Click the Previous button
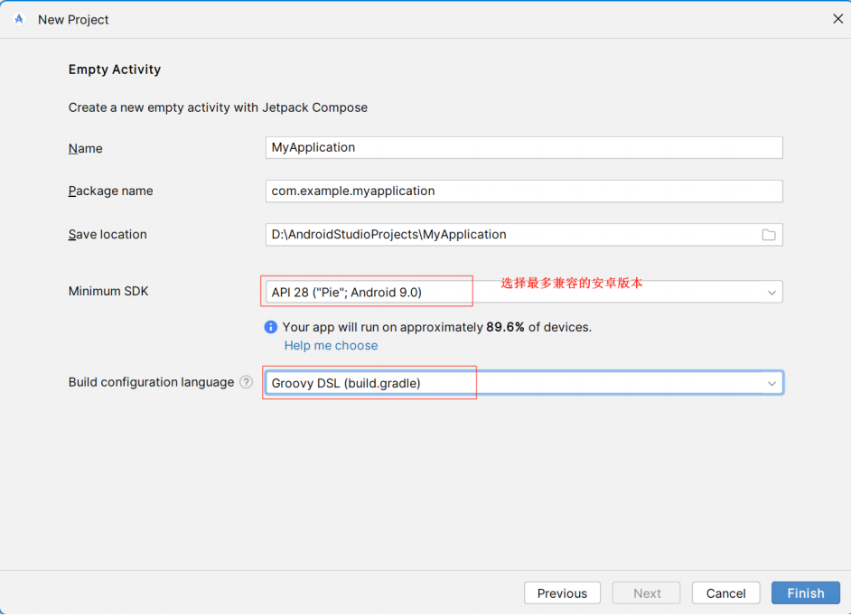Image resolution: width=851 pixels, height=616 pixels. click(x=562, y=593)
